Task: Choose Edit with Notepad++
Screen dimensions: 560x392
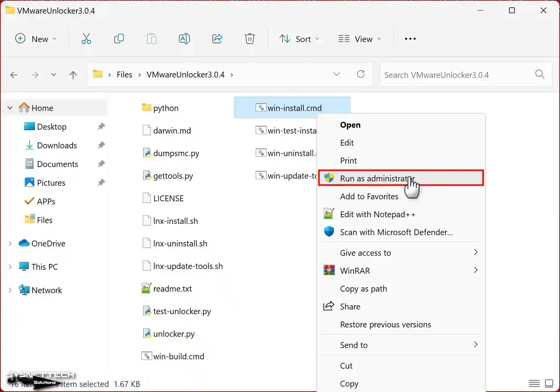Action: click(x=401, y=214)
